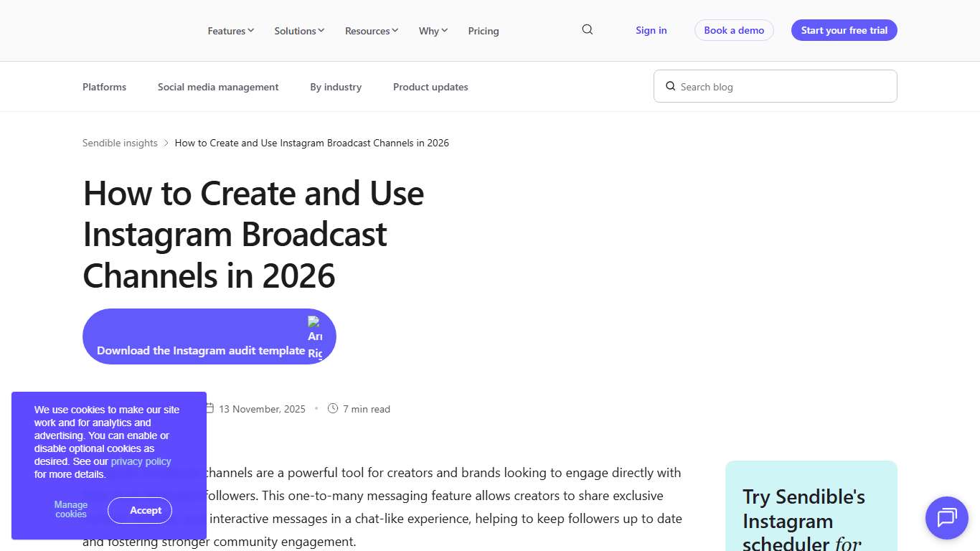Switch to the Social media management section

tap(218, 86)
